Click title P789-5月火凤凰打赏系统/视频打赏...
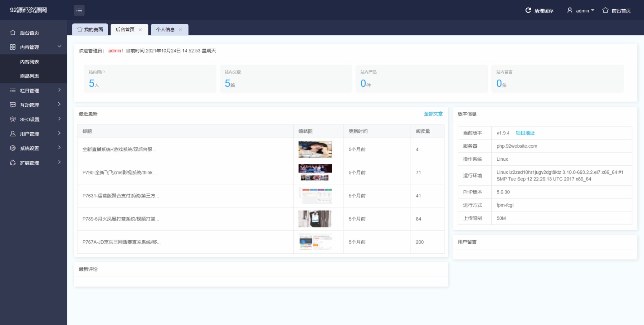The height and width of the screenshot is (325, 644). point(121,219)
